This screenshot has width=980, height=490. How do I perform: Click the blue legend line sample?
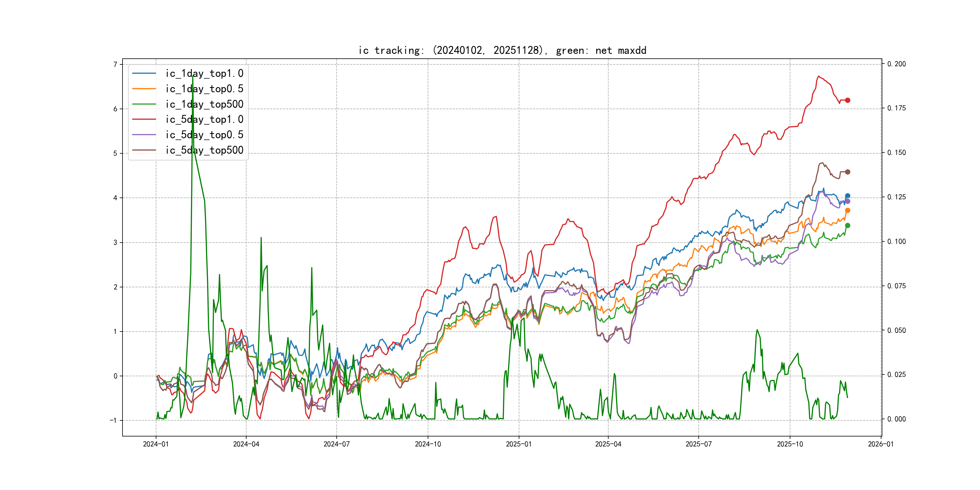[144, 73]
